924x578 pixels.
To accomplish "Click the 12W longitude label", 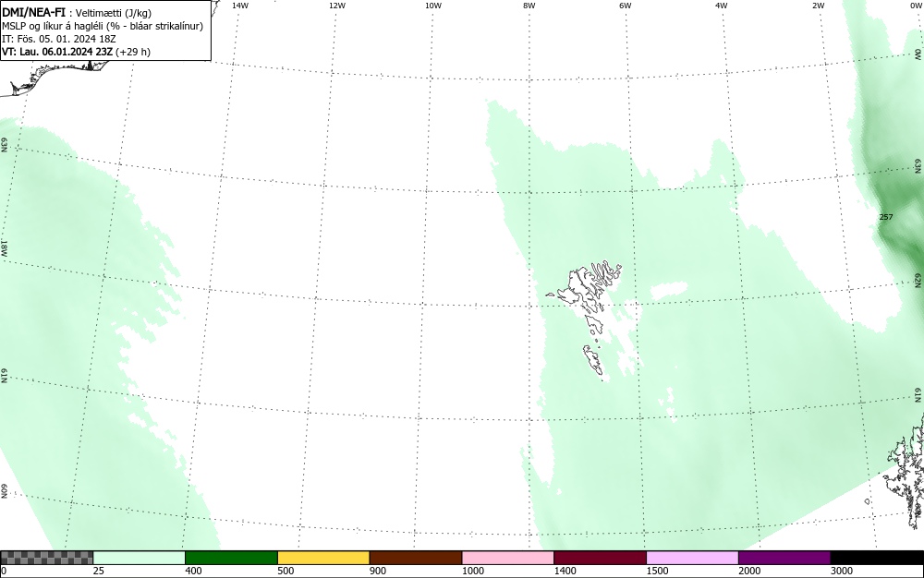I will pos(337,6).
